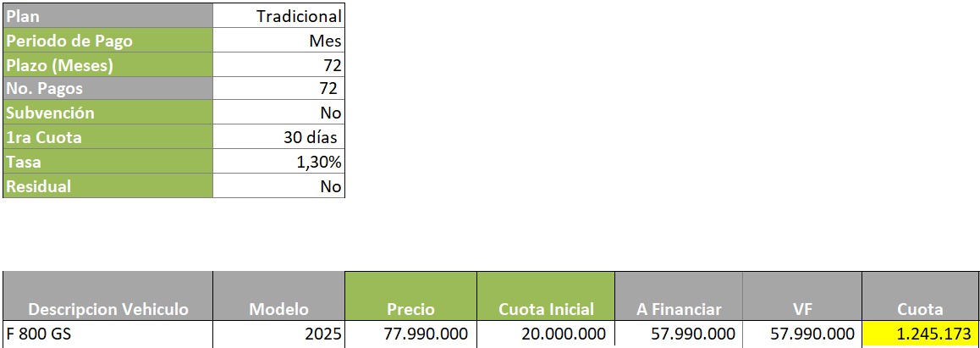Click the green 'Precio' column header

click(410, 309)
